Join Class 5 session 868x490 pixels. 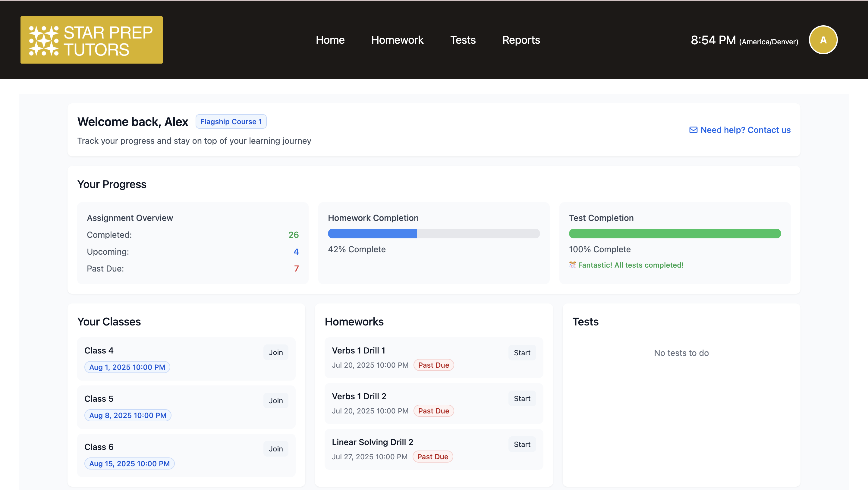tap(276, 401)
